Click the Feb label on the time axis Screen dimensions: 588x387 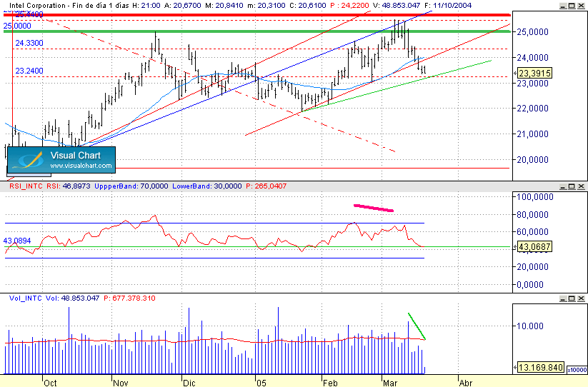(330, 383)
